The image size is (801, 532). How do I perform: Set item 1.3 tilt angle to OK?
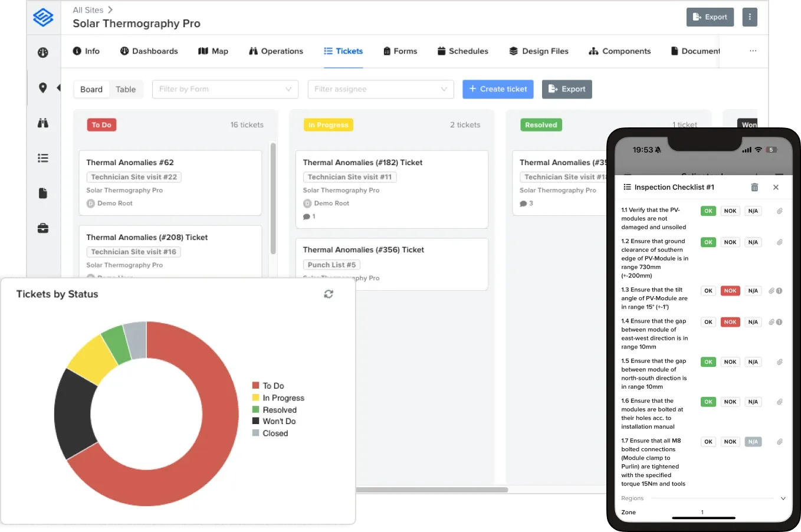pos(708,290)
